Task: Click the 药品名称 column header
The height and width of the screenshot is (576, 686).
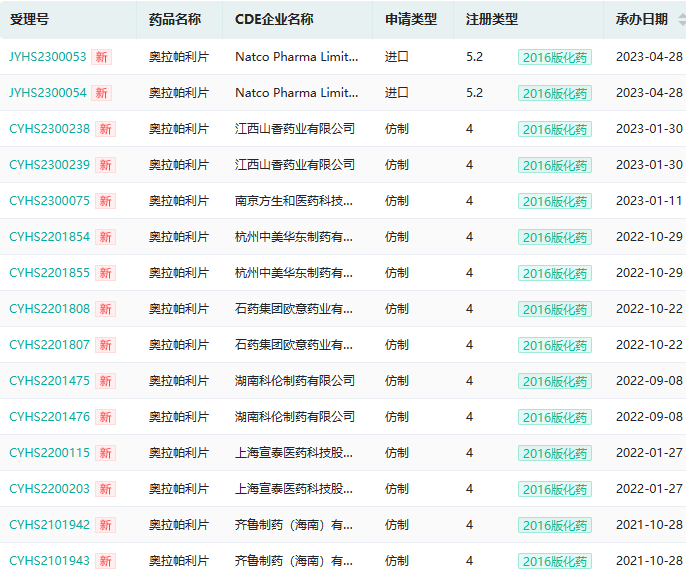Action: click(x=175, y=19)
